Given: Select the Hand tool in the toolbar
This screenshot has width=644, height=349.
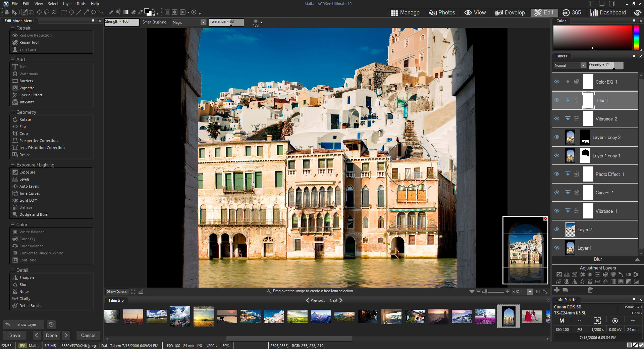Looking at the screenshot, I should pyautogui.click(x=7, y=12).
